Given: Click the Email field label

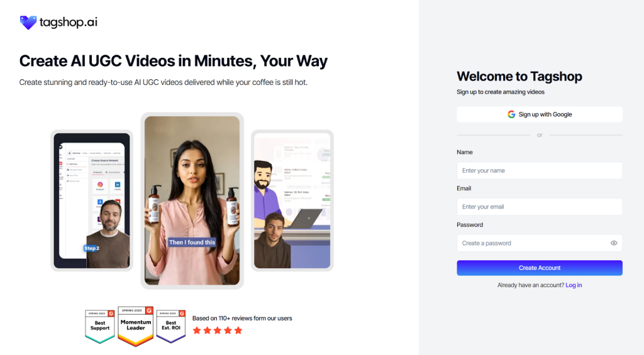Looking at the screenshot, I should [464, 188].
